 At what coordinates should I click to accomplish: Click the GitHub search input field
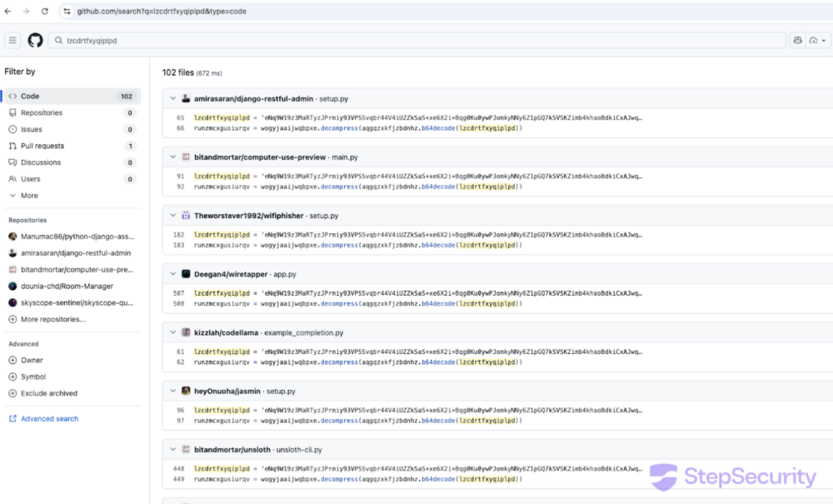click(x=416, y=40)
